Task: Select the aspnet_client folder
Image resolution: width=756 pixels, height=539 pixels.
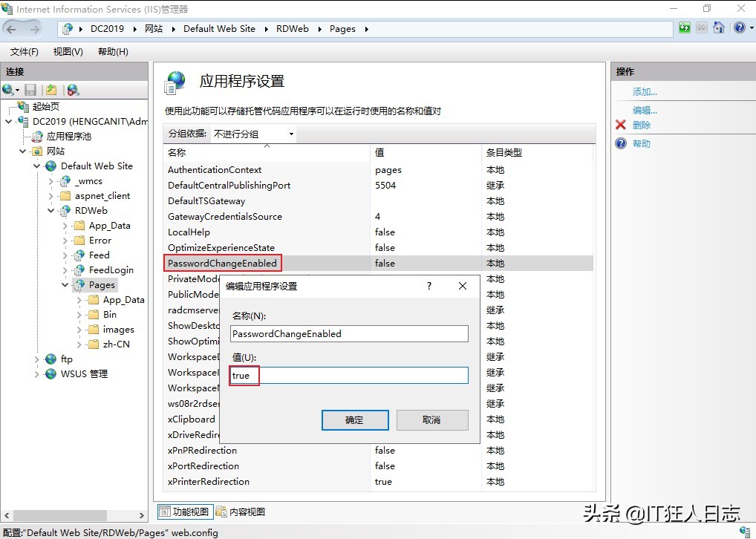Action: tap(102, 196)
